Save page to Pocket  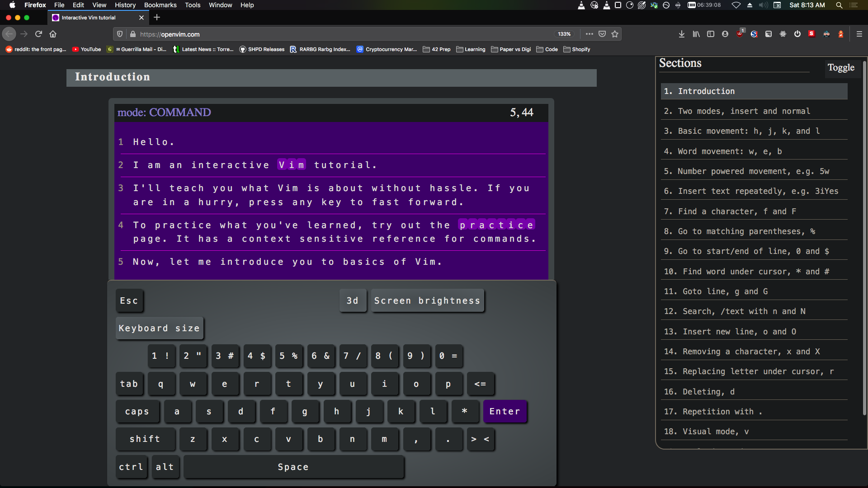click(602, 34)
